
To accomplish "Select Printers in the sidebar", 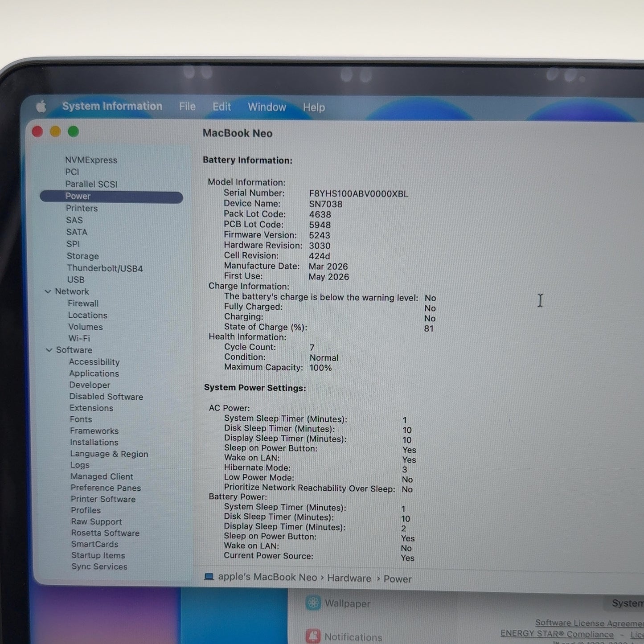I will (x=82, y=208).
